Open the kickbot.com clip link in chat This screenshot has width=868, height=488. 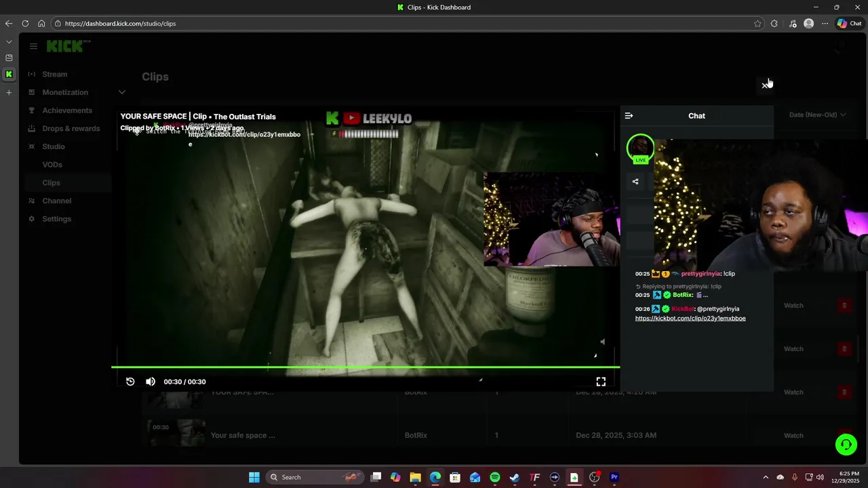(x=690, y=319)
